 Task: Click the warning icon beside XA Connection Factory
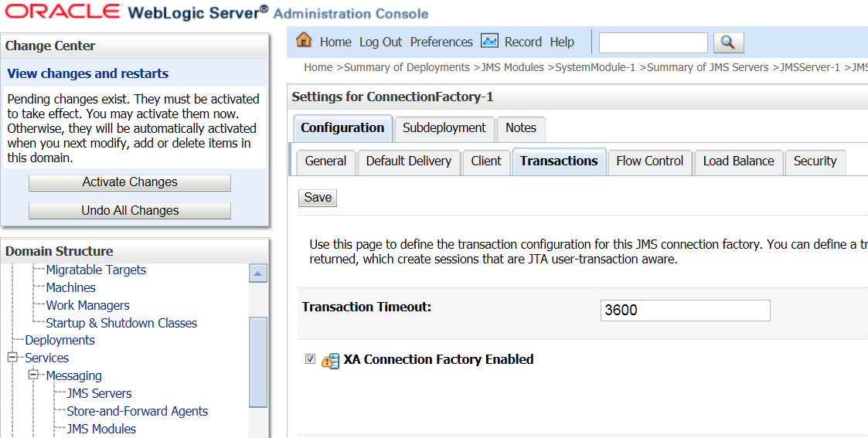(330, 361)
